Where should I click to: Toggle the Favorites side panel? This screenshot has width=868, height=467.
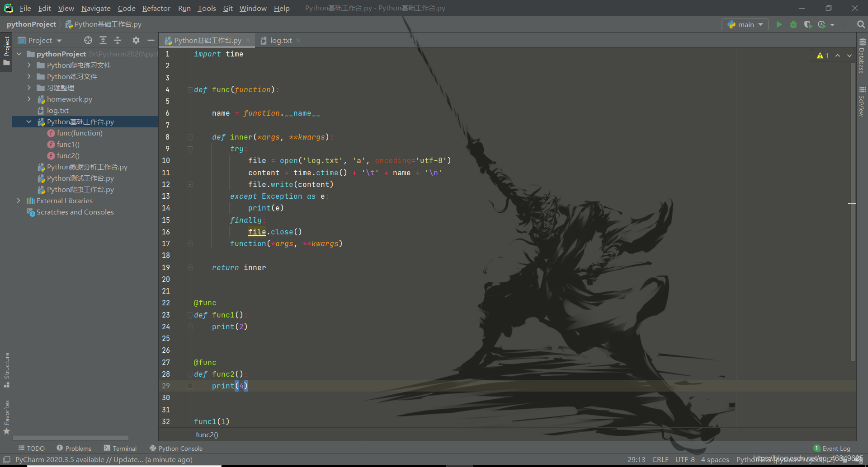click(x=6, y=417)
